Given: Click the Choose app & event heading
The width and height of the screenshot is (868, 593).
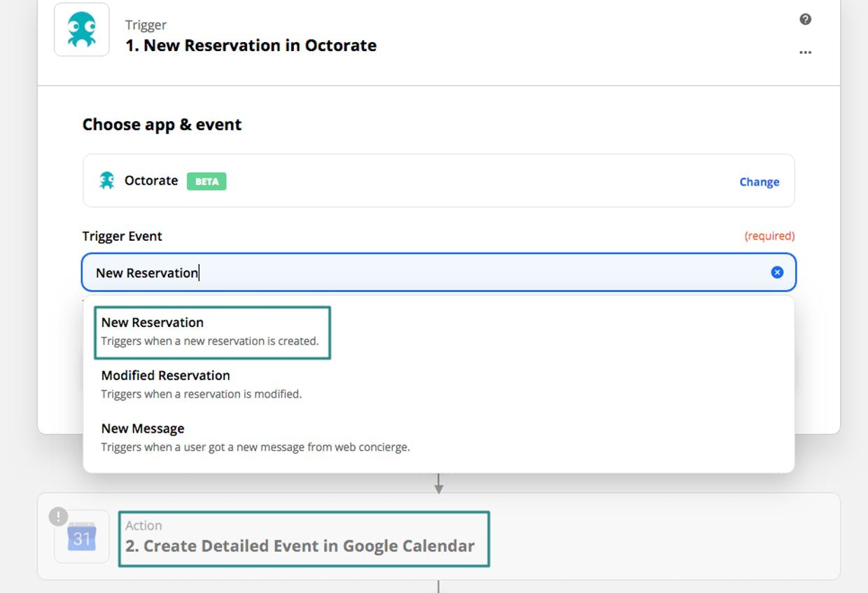Looking at the screenshot, I should click(x=162, y=125).
